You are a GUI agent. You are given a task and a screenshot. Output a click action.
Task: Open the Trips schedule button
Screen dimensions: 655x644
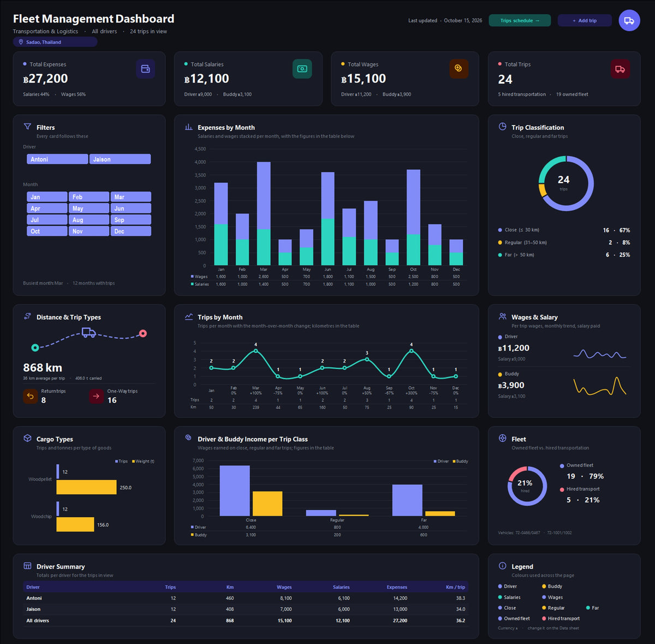(x=520, y=21)
